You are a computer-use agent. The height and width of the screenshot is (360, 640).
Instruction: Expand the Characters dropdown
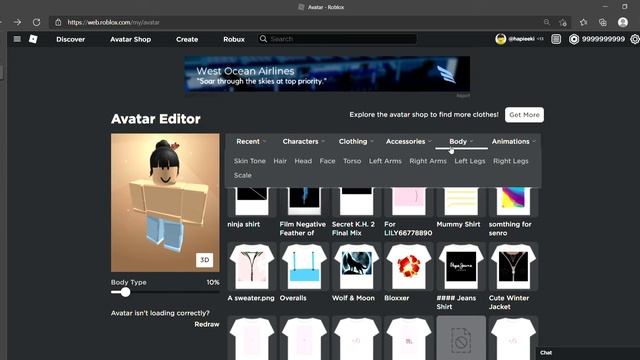(x=304, y=141)
